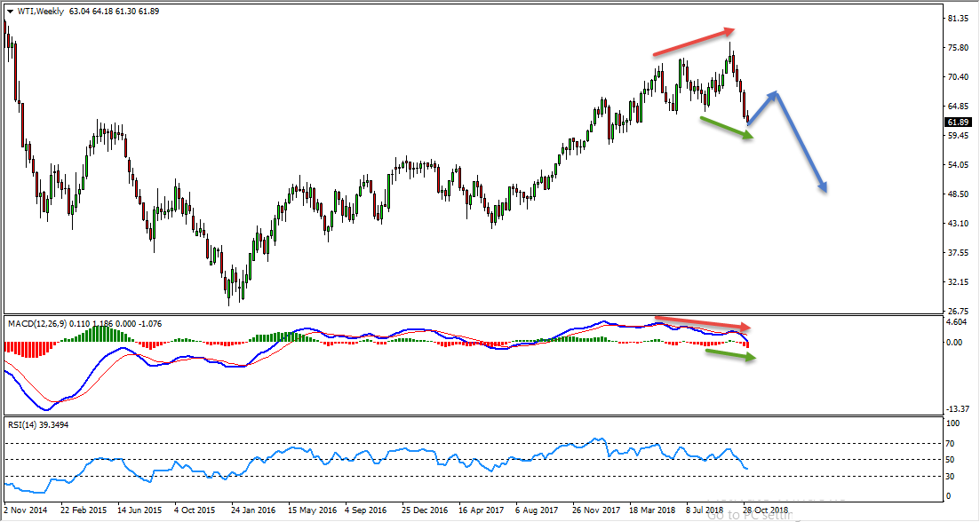The height and width of the screenshot is (522, 980).
Task: Click the "4 Oct 2015" date label
Action: 195,510
